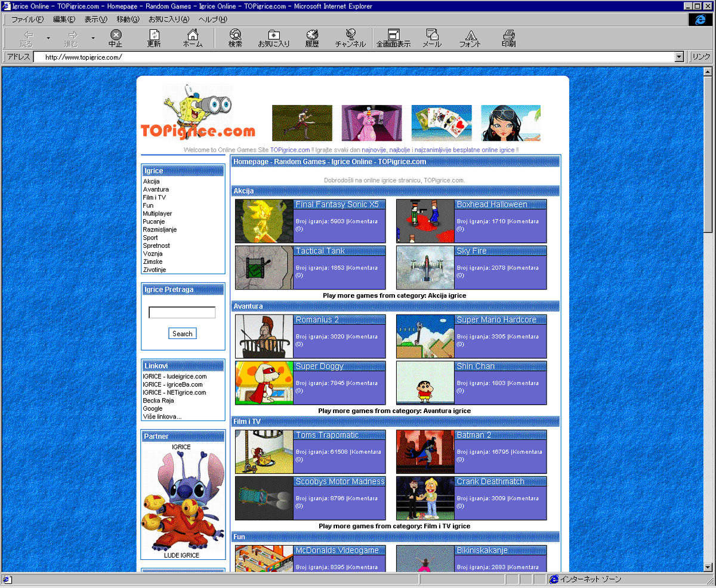The image size is (716, 588).
Task: Click the 印刷 (Print) toolbar icon
Action: click(508, 38)
